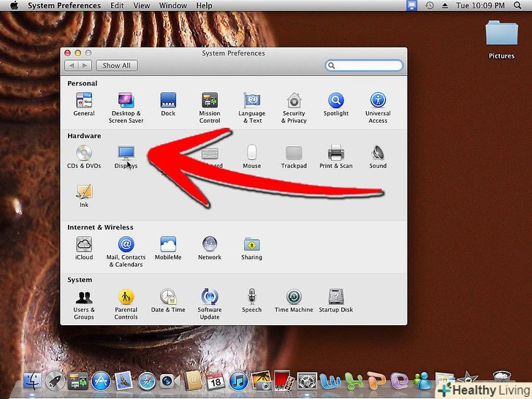This screenshot has height=399, width=532.
Task: Open the Mouse preference pane
Action: point(251,156)
